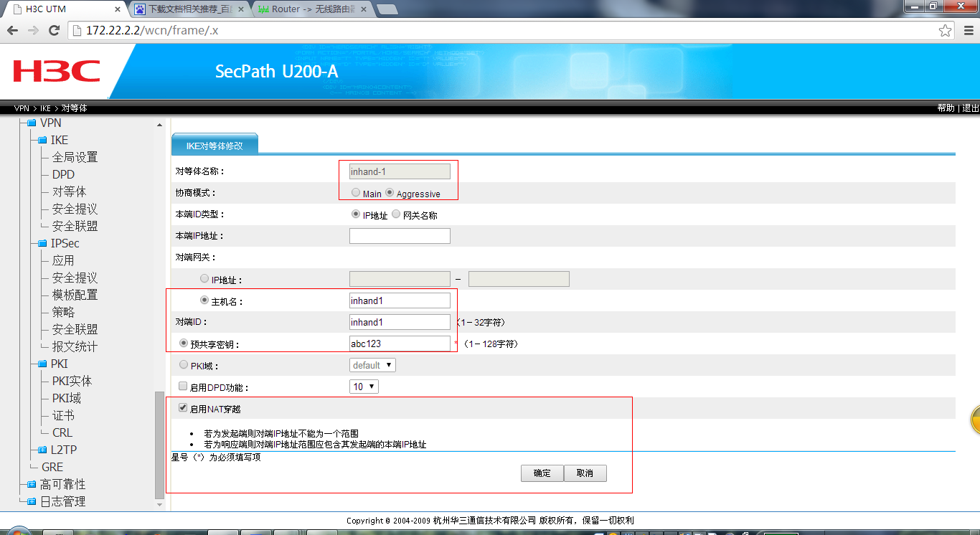The height and width of the screenshot is (535, 980).
Task: Expand the 高可靠性 tree node
Action: pos(31,484)
